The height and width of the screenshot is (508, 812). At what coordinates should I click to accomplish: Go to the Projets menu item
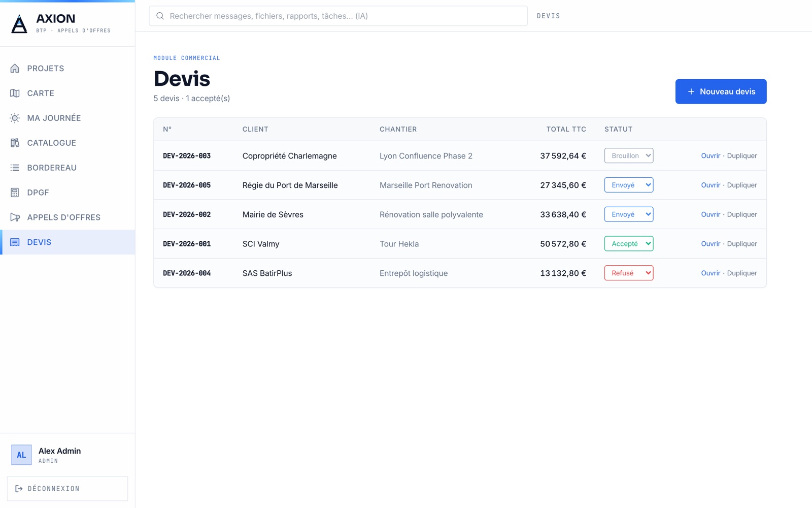point(67,68)
